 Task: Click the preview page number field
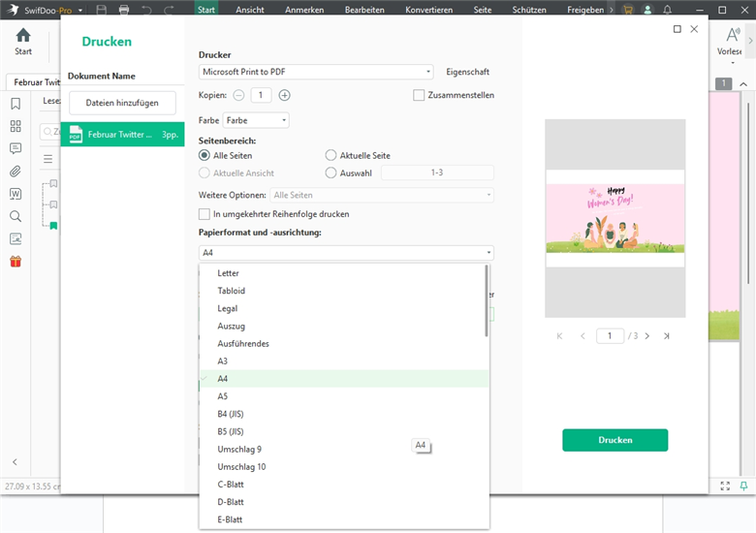click(x=610, y=336)
